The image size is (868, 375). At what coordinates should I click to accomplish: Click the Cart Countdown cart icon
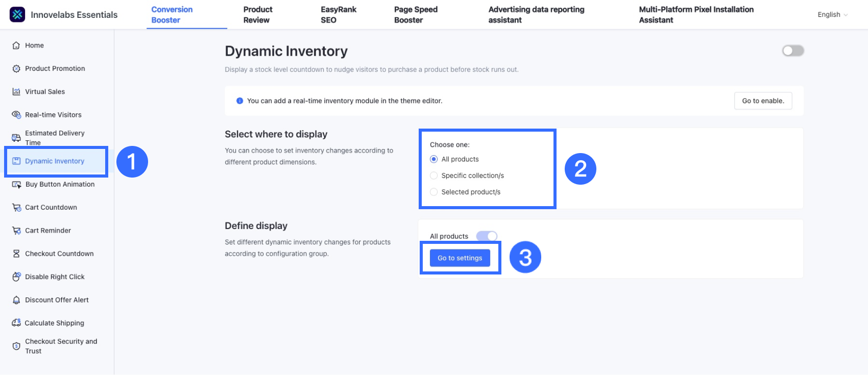[16, 208]
